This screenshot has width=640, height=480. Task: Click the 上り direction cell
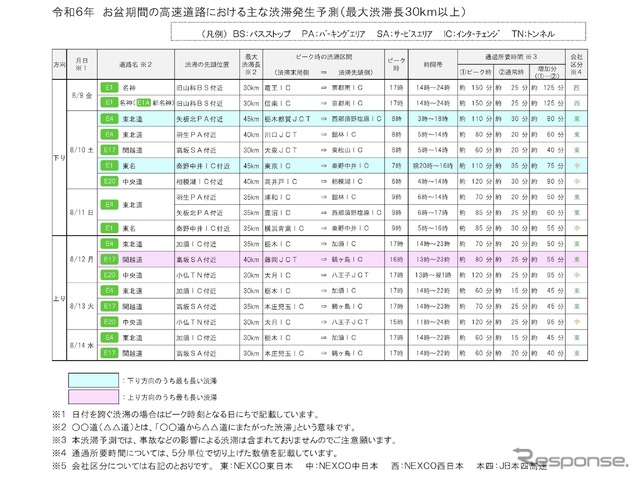point(59,298)
